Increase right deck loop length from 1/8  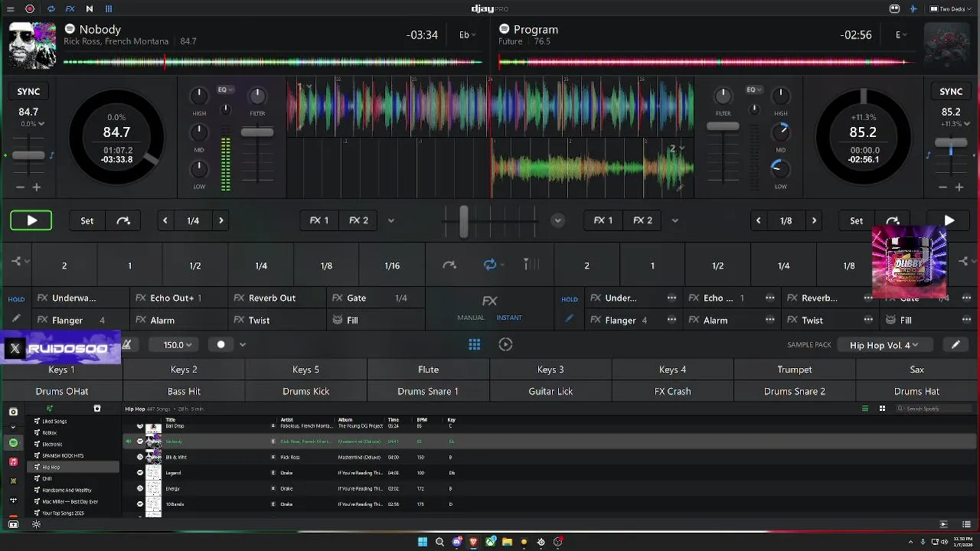pyautogui.click(x=814, y=220)
